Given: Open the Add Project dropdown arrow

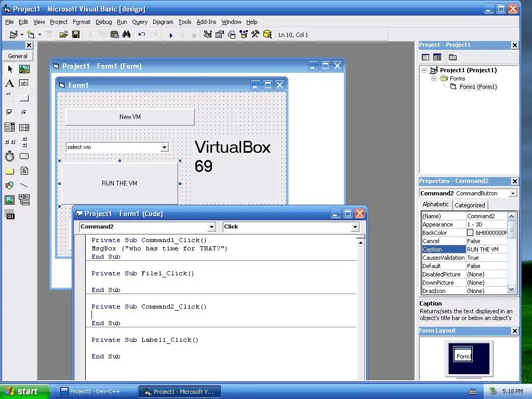Looking at the screenshot, I should [22, 34].
